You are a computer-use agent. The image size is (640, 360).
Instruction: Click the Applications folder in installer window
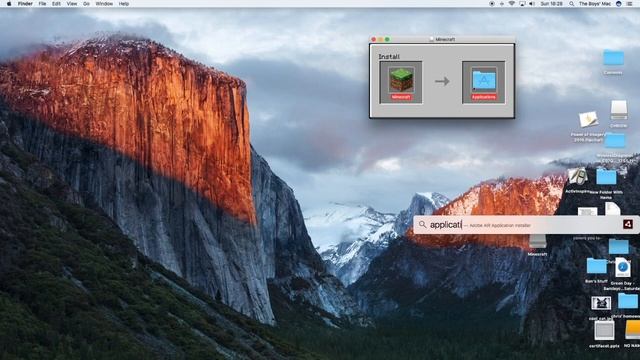(x=484, y=80)
